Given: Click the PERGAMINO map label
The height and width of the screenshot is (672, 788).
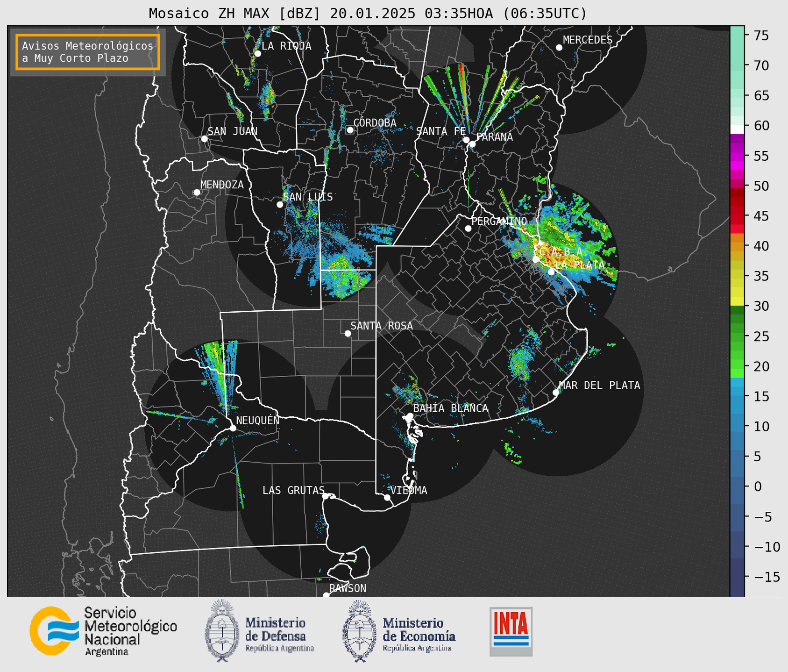Looking at the screenshot, I should [x=499, y=221].
